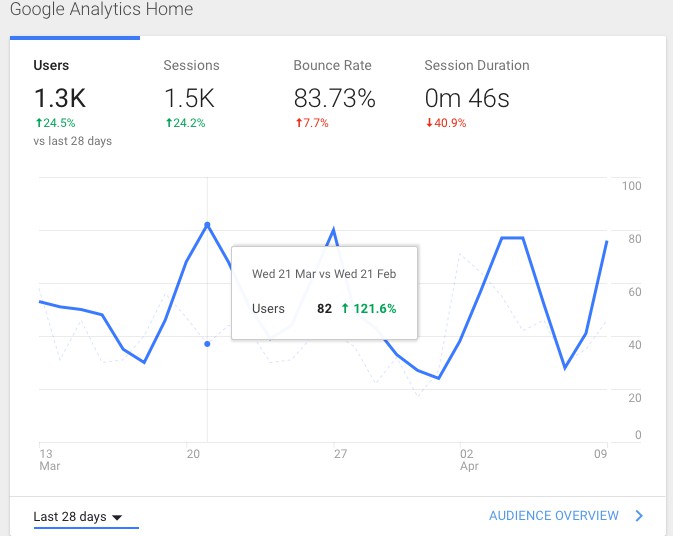Image resolution: width=673 pixels, height=536 pixels.
Task: Click the 21 Mar peak data point
Action: point(207,225)
